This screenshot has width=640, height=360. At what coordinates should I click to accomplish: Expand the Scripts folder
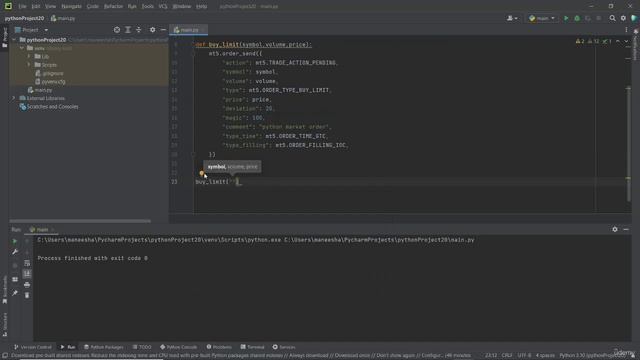29,65
